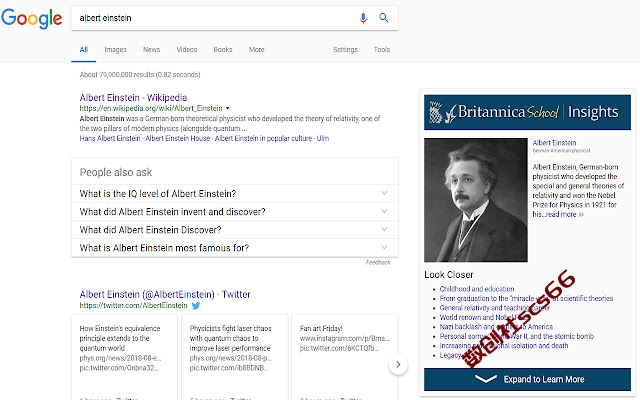Open tweet about Einstein's equivalence principle

(x=124, y=357)
